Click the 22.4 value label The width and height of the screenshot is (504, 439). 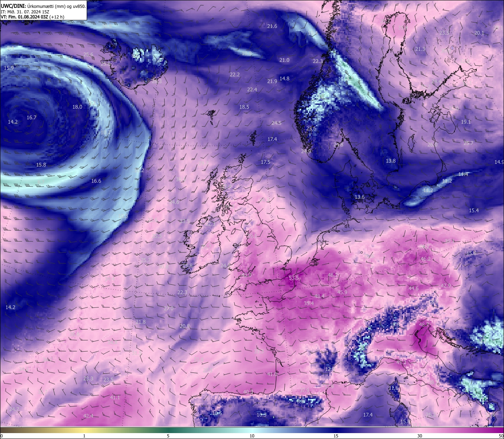pos(252,90)
